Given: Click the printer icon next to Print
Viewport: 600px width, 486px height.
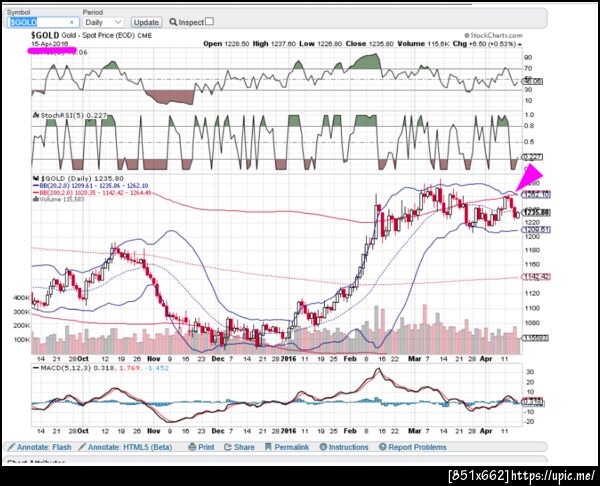Looking at the screenshot, I should 192,447.
